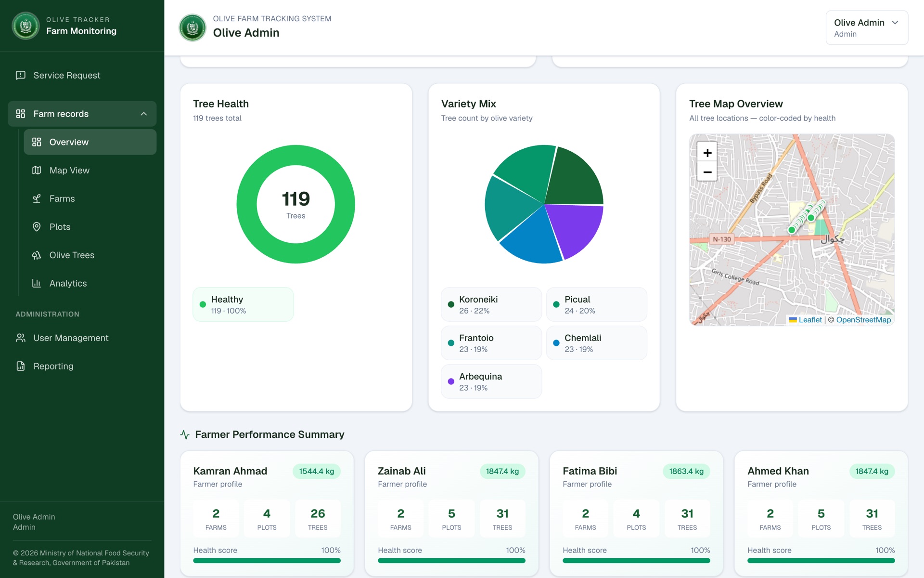This screenshot has height=578, width=924.
Task: Click the Reporting document icon
Action: (21, 366)
